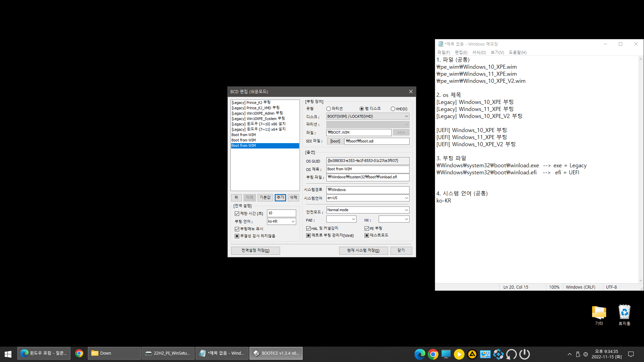Click the 부팅 파일 winload.efi field
644x362 pixels.
(x=368, y=177)
